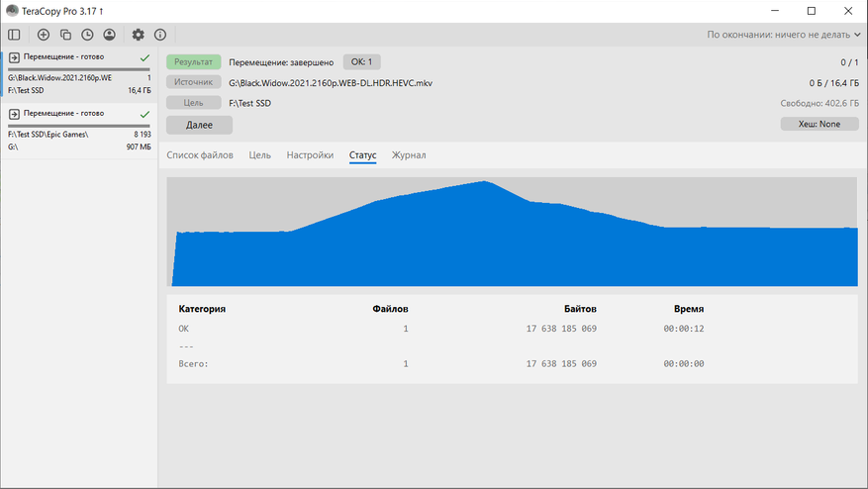This screenshot has height=489, width=868.
Task: Click the move arrow icon of first job
Action: click(x=15, y=58)
